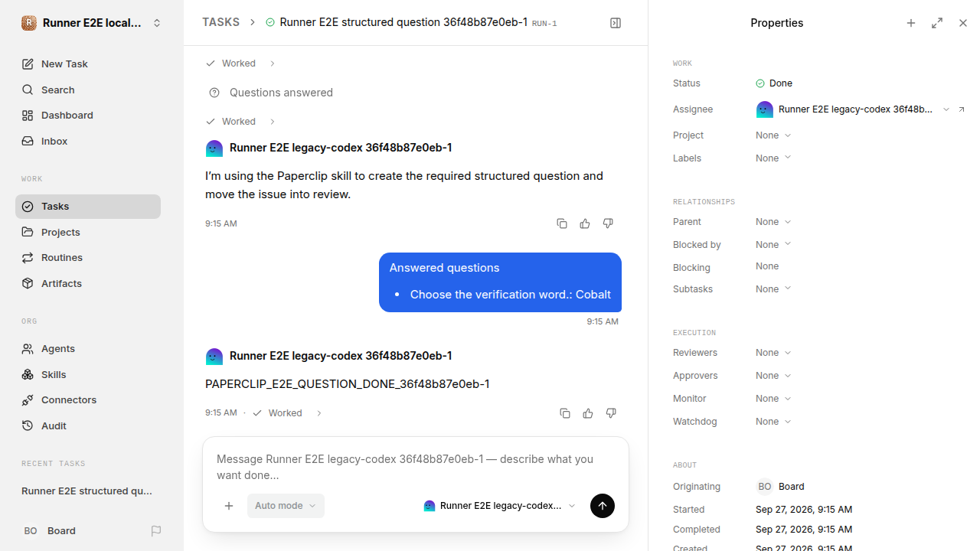Open the Inbox

[88, 142]
